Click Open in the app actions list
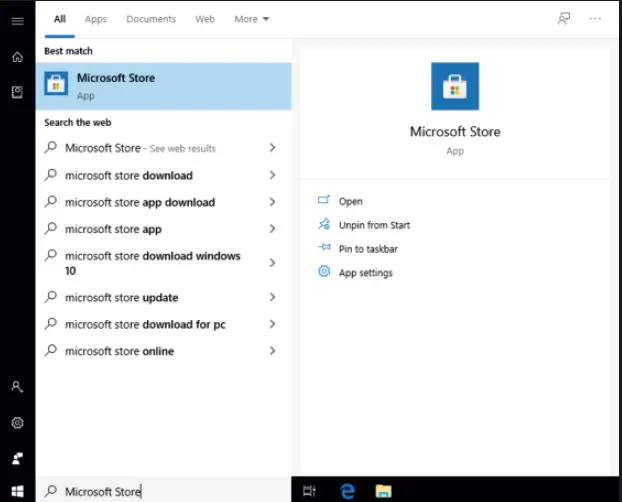Image resolution: width=622 pixels, height=502 pixels. point(350,201)
